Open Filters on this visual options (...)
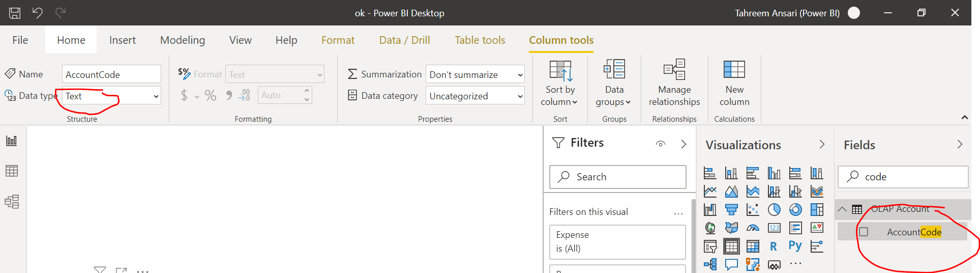This screenshot has width=980, height=273. click(x=678, y=213)
